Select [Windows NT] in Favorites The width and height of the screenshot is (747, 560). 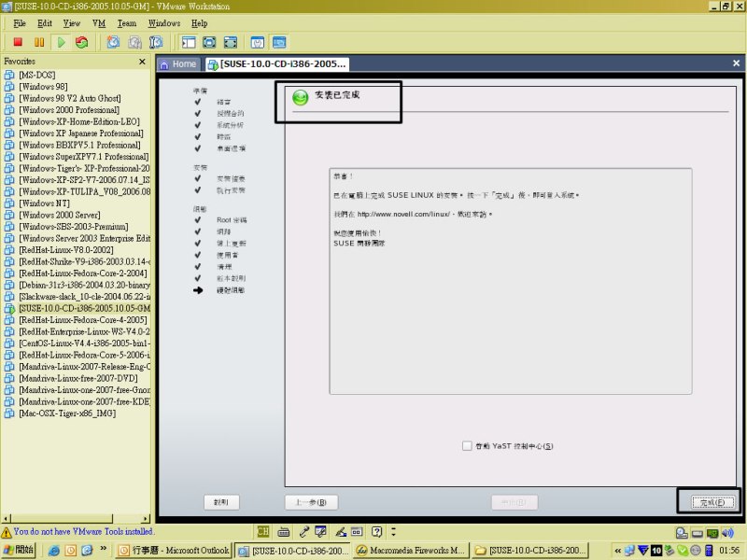pos(44,203)
